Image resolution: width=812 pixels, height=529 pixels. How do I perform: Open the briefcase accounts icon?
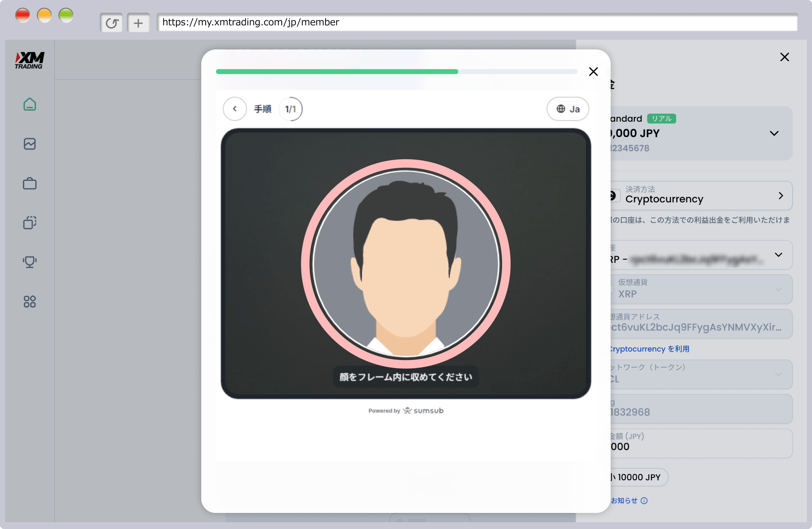[x=30, y=183]
